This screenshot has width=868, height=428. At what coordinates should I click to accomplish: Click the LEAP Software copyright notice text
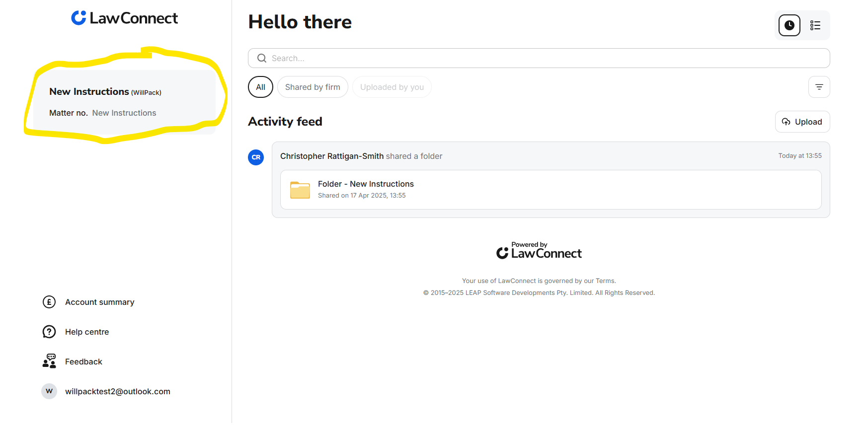[x=539, y=293]
